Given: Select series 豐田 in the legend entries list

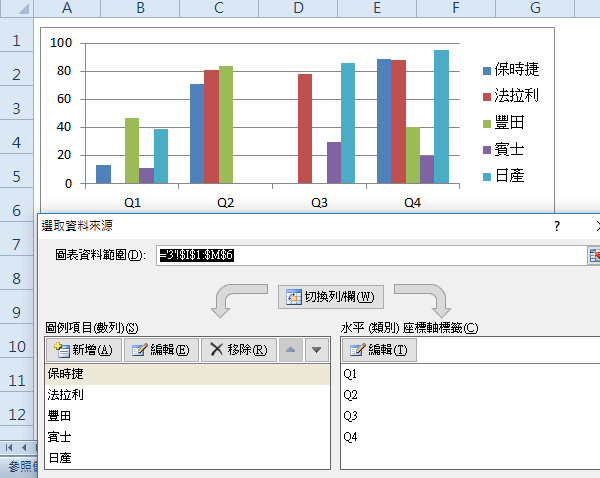Looking at the screenshot, I should coord(188,416).
